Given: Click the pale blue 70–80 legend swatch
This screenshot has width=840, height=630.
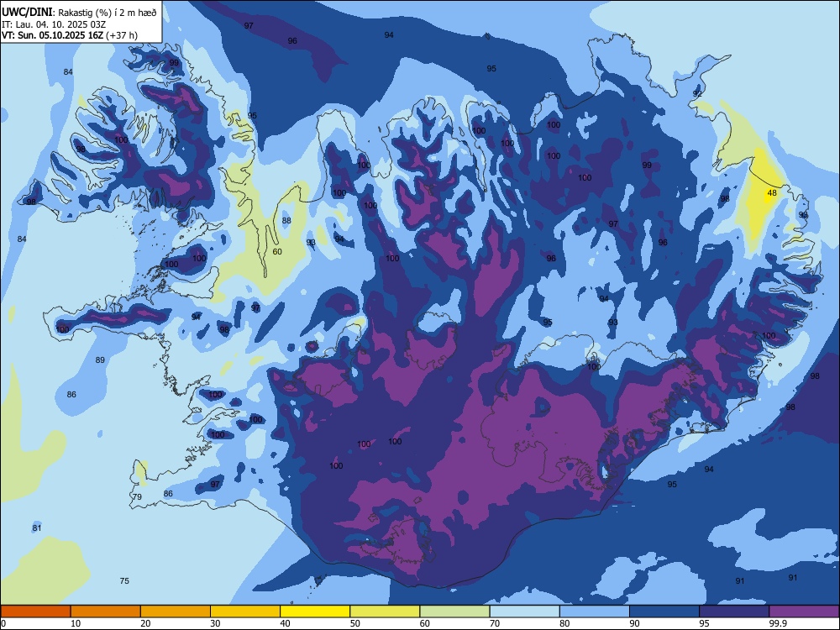Looking at the screenshot, I should [524, 612].
